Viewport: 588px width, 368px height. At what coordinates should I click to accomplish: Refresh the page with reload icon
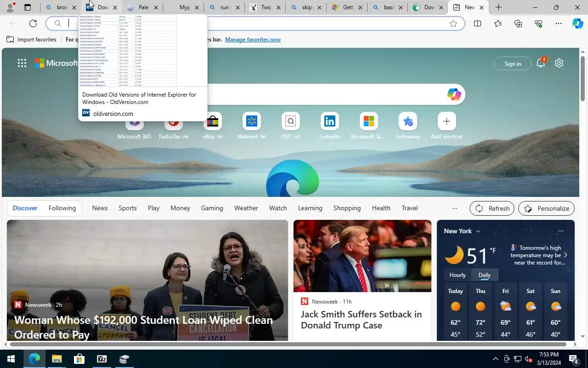tap(33, 23)
